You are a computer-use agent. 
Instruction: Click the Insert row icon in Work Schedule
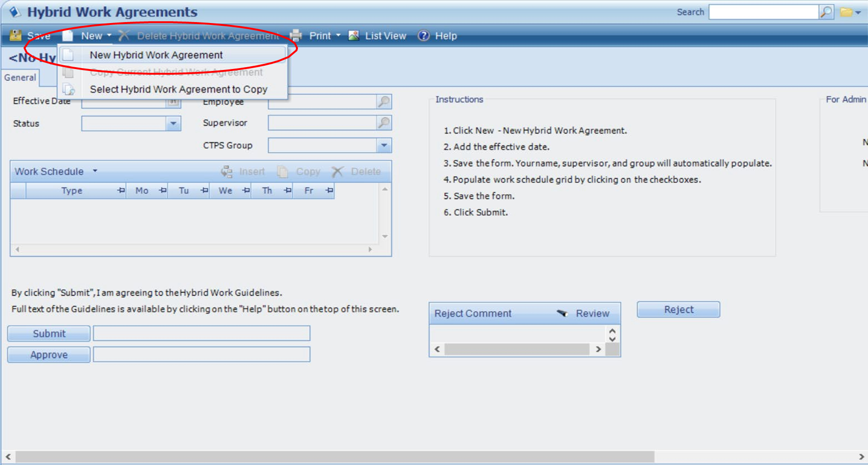[x=227, y=172]
